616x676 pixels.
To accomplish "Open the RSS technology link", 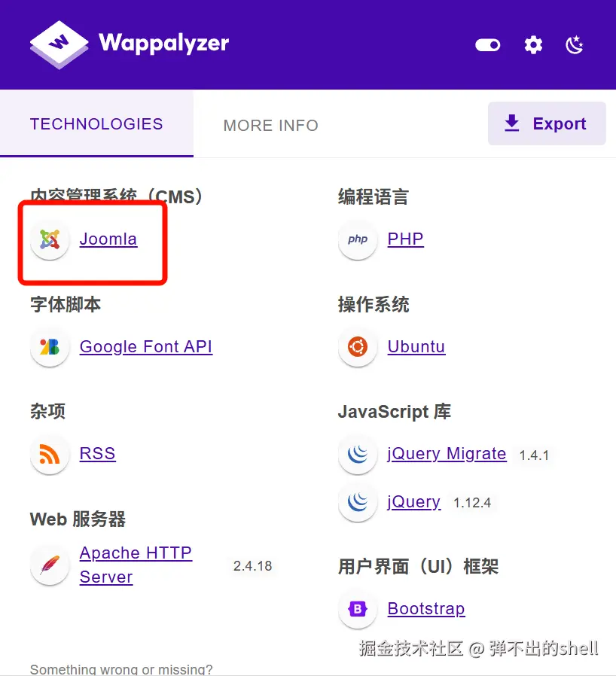I will coord(97,453).
